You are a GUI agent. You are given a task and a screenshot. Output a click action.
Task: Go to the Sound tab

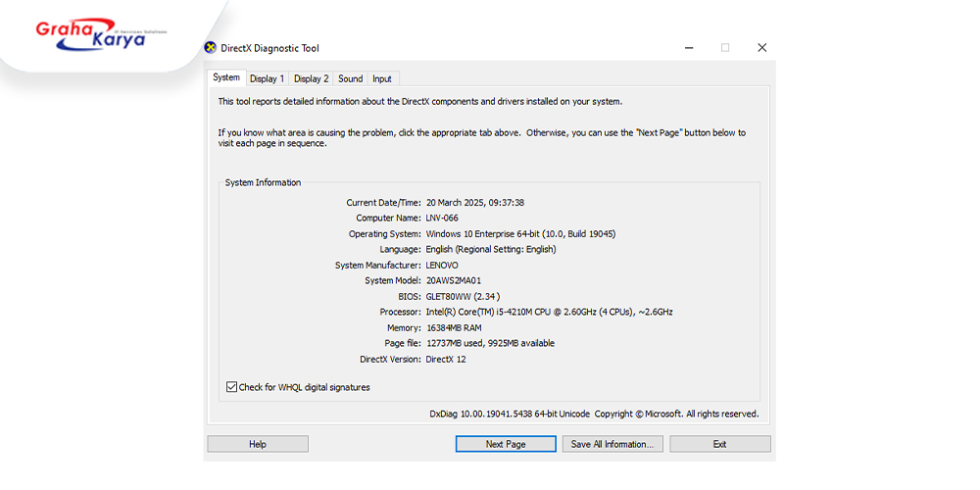(351, 78)
